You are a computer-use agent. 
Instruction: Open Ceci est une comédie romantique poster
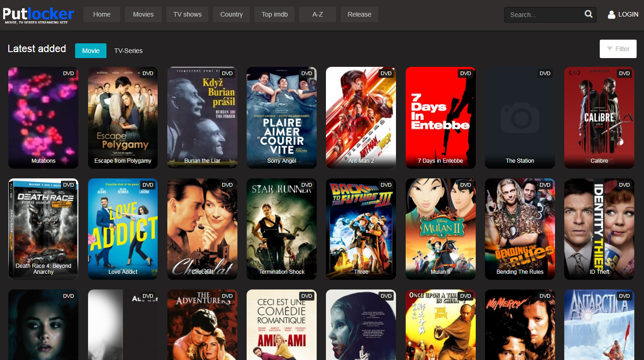[x=282, y=325]
